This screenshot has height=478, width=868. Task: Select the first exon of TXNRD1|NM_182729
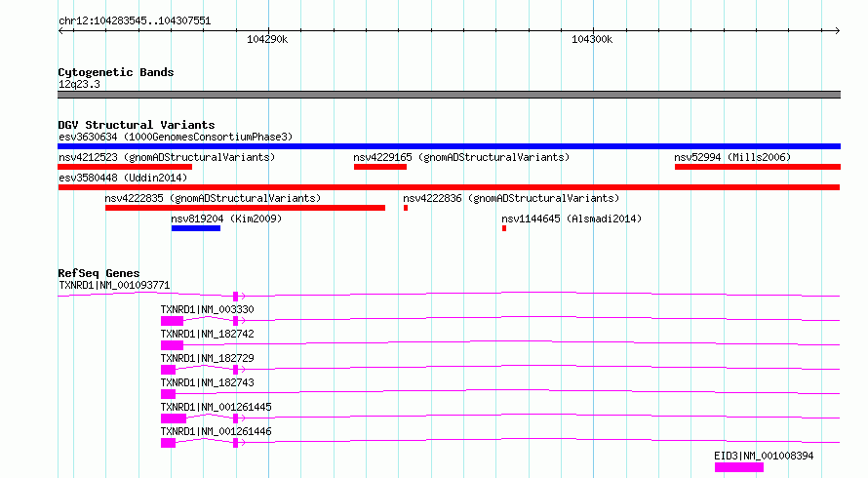click(x=169, y=370)
